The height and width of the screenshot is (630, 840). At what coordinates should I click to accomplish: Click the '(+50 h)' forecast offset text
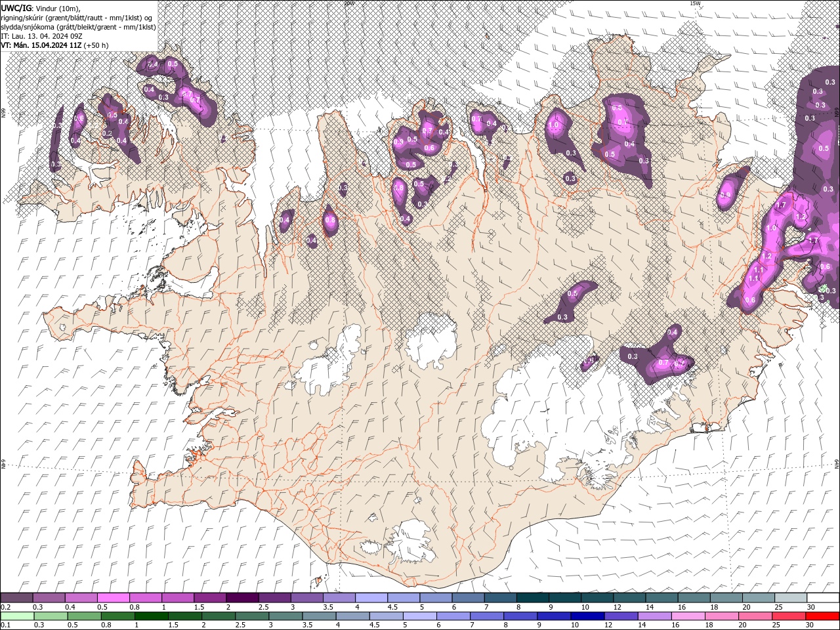click(x=96, y=45)
